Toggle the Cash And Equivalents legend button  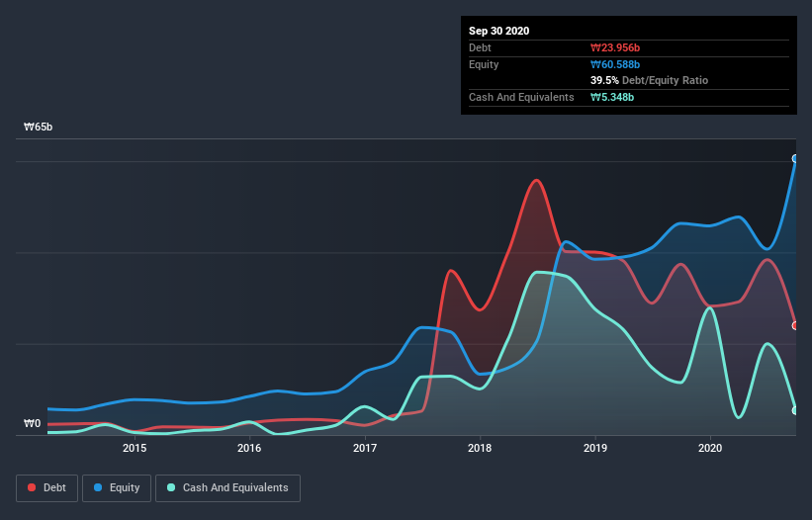[x=227, y=488]
